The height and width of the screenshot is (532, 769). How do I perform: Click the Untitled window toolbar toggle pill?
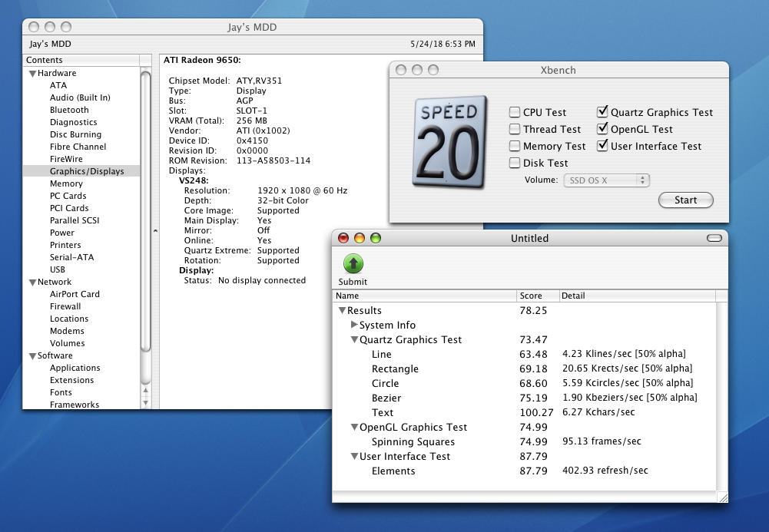(x=714, y=238)
